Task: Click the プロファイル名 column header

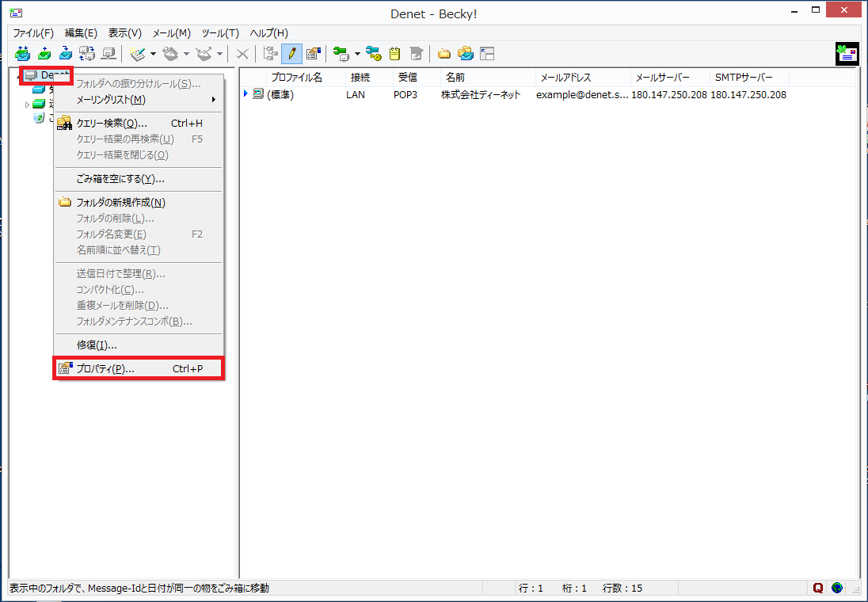Action: point(306,78)
